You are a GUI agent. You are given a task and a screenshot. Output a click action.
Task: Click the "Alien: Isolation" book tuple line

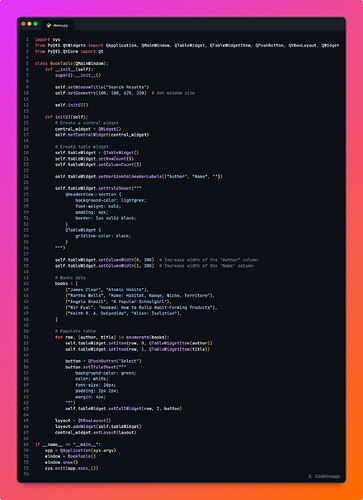124,313
